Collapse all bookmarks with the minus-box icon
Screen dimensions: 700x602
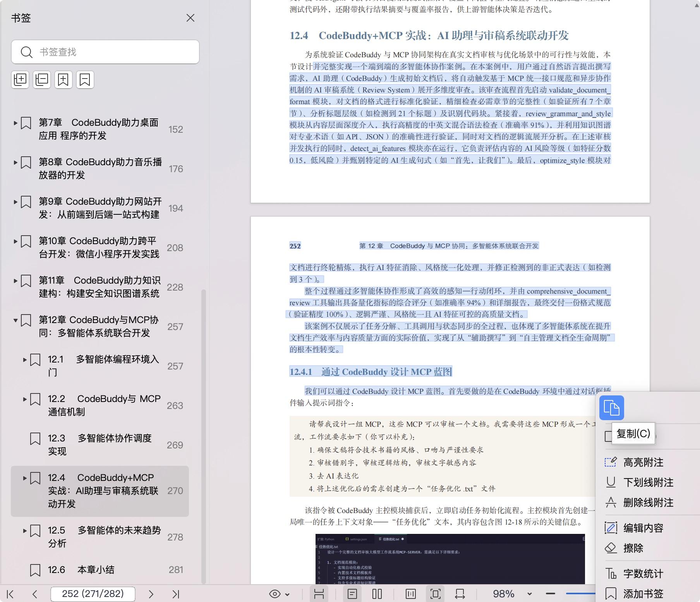pos(42,80)
